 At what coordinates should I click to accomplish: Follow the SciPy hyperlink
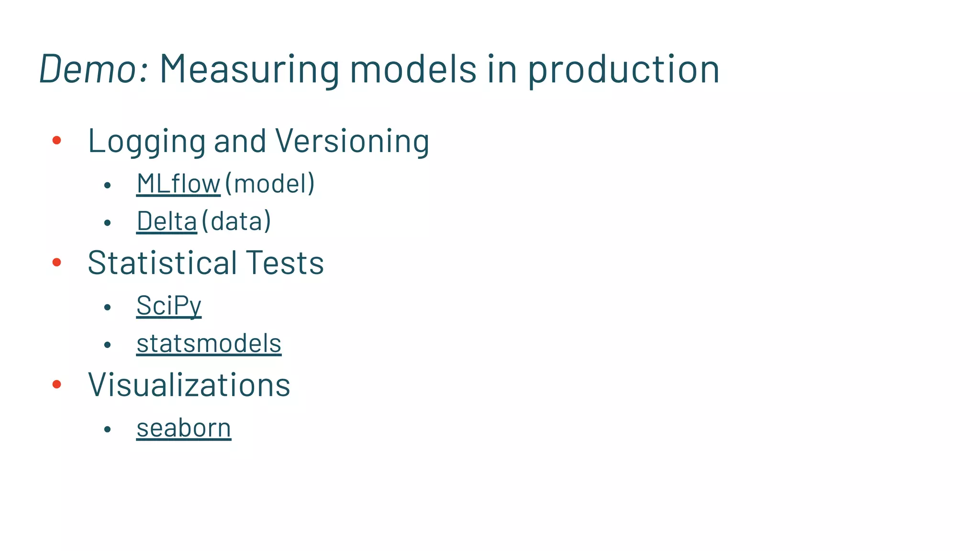point(168,306)
